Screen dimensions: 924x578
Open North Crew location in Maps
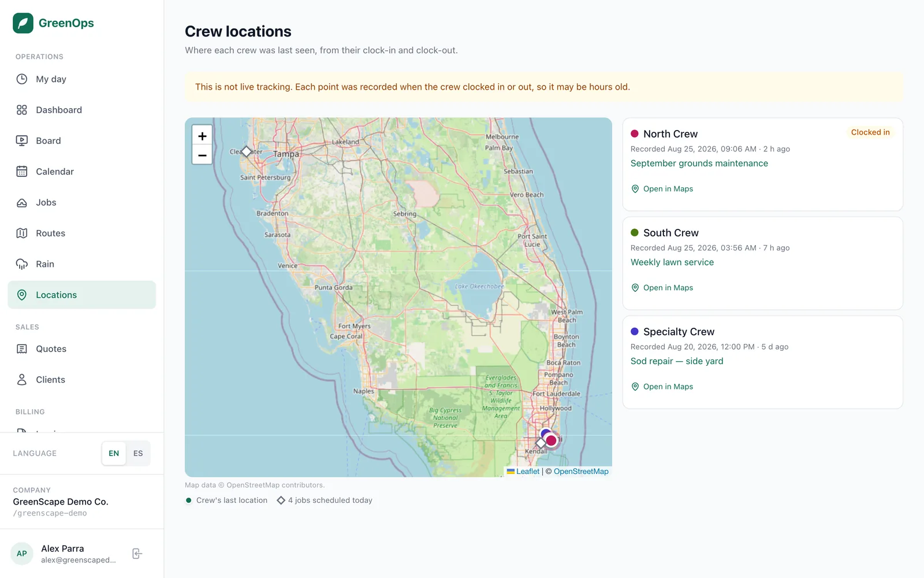tap(662, 189)
